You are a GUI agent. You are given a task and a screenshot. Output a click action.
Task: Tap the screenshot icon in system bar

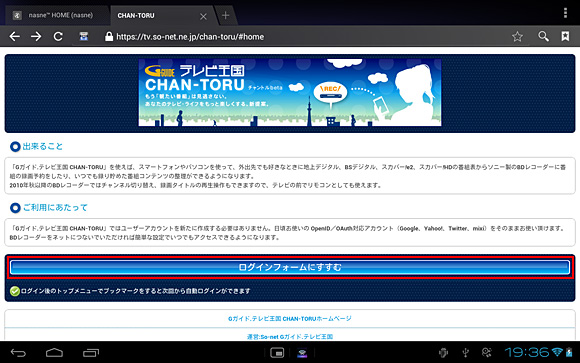(x=277, y=353)
